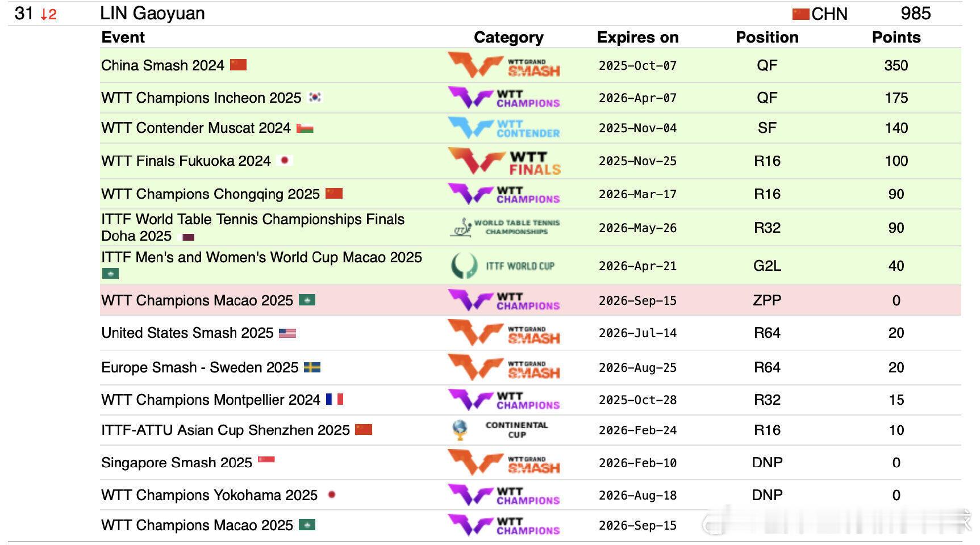The width and height of the screenshot is (980, 545).
Task: Click rank number 31
Action: click(24, 14)
